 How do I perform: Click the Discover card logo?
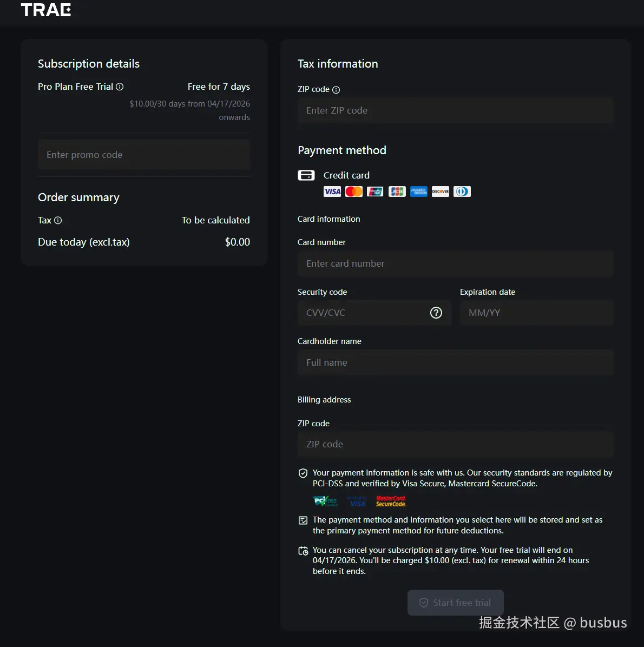[x=441, y=192]
